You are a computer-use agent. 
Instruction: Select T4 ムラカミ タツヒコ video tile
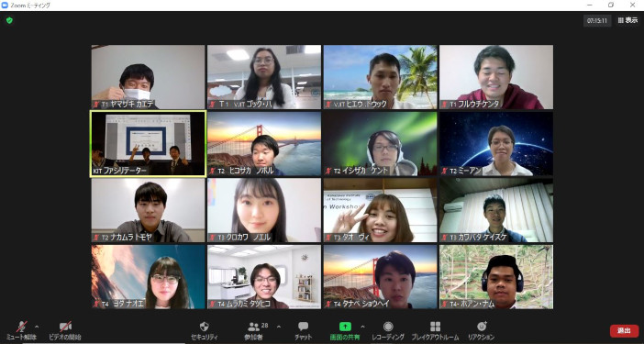coord(264,277)
